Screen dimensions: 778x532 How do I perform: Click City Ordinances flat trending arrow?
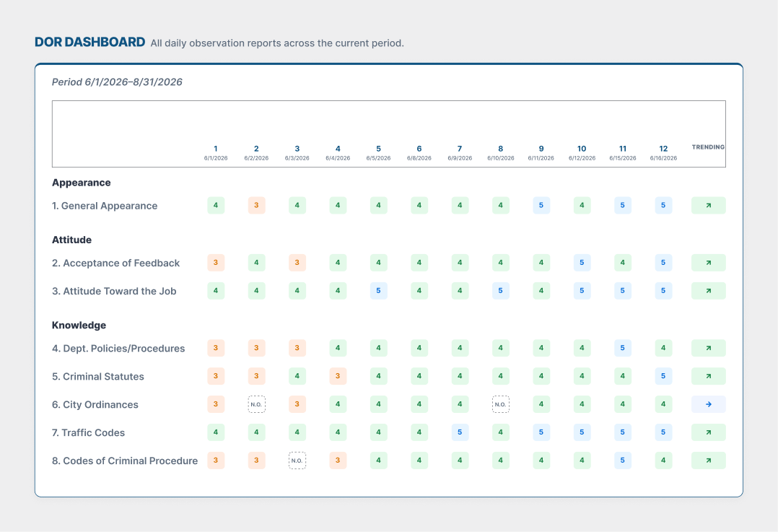pyautogui.click(x=708, y=404)
